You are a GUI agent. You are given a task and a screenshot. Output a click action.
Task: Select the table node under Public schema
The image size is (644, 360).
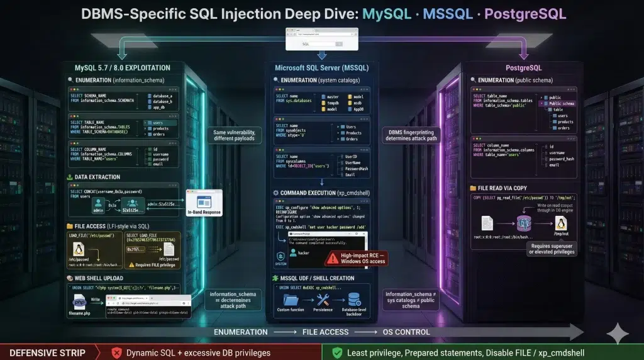coord(556,110)
